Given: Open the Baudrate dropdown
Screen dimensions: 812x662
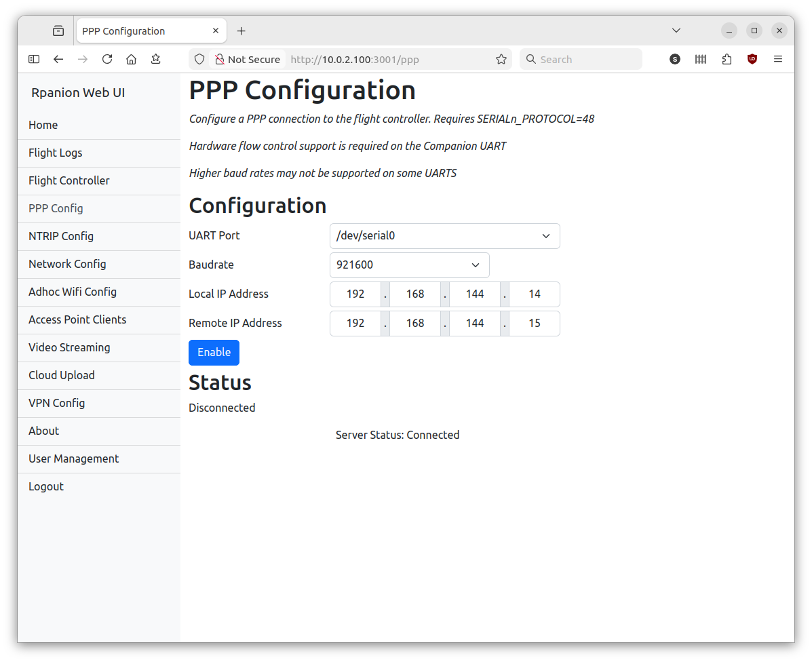Looking at the screenshot, I should [409, 265].
